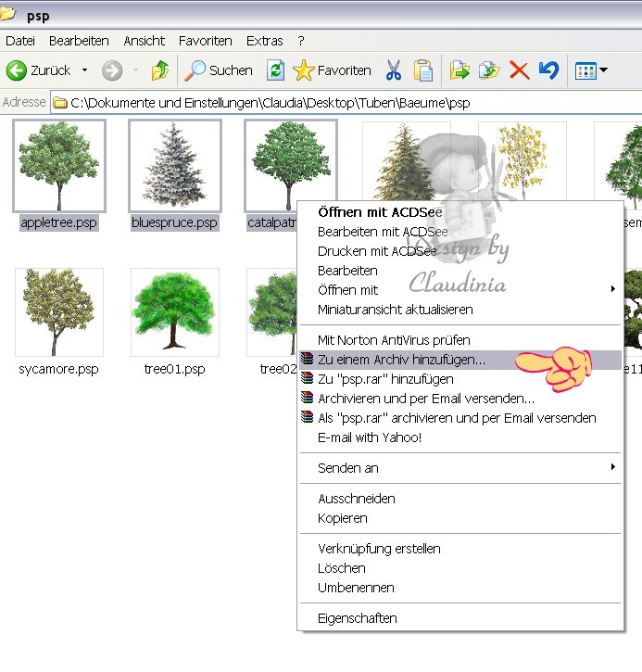Choose Umbenennen in the context menu
This screenshot has width=642, height=672.
pyautogui.click(x=460, y=588)
